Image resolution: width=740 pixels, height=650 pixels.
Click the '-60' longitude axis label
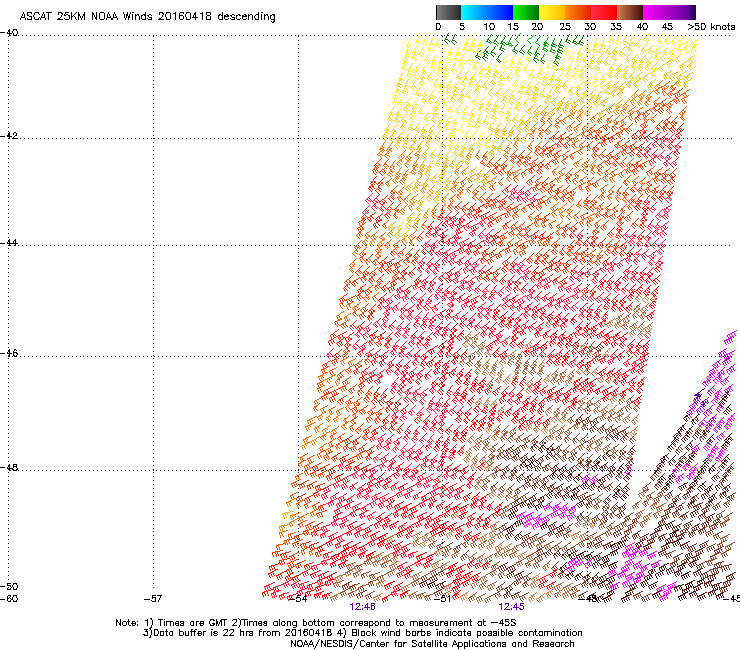9,599
